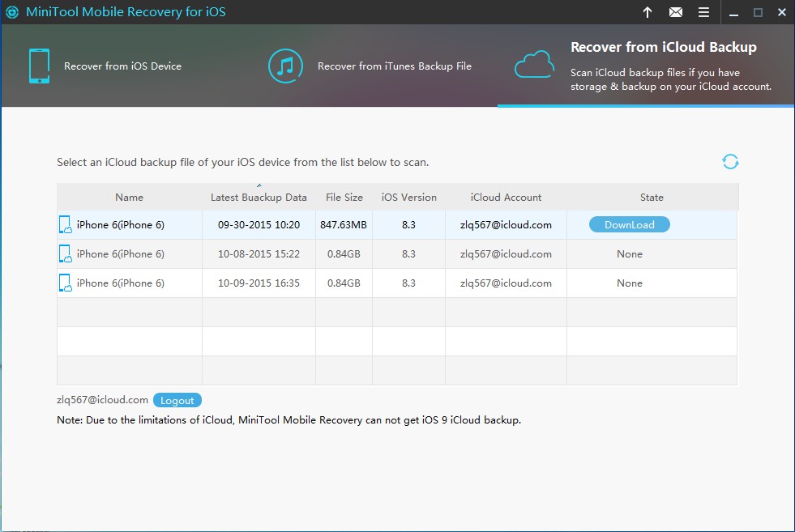Image resolution: width=795 pixels, height=532 pixels.
Task: Click the account email beside Logout
Action: click(x=102, y=400)
